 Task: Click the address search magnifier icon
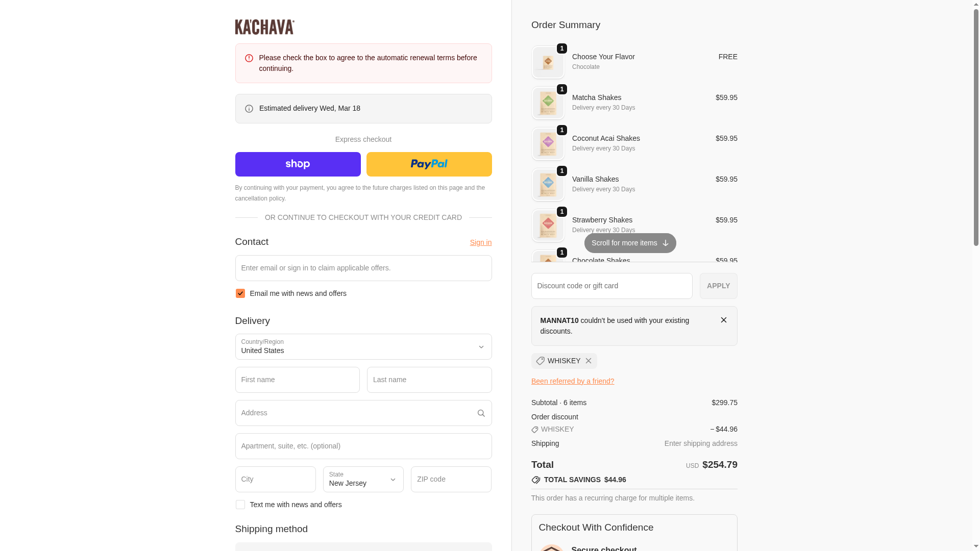tap(481, 413)
